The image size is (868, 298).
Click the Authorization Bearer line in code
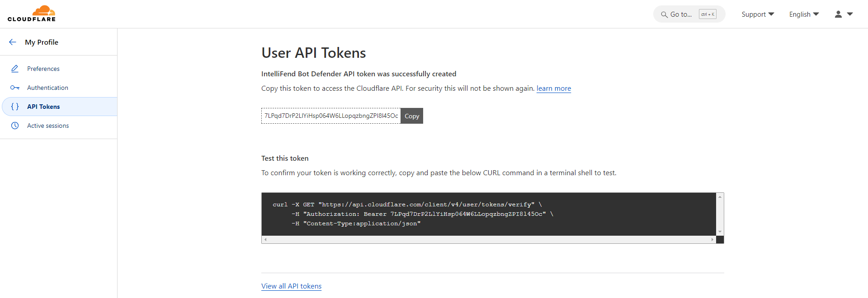(423, 214)
